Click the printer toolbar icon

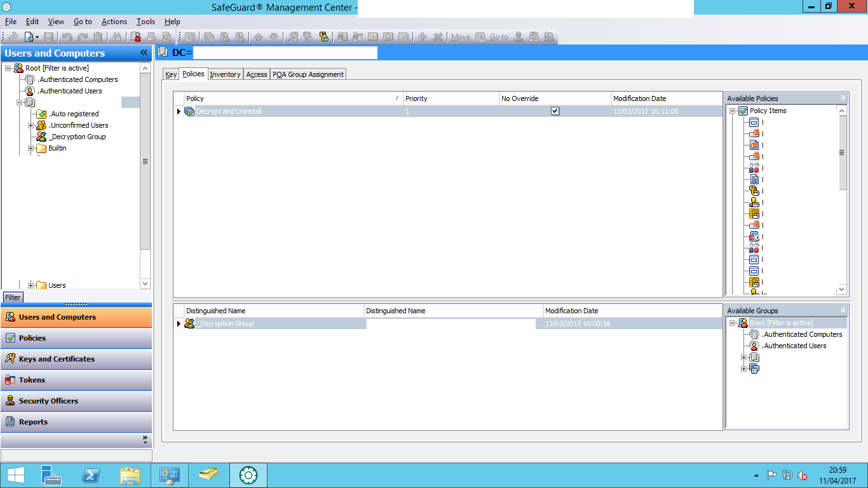tap(151, 37)
